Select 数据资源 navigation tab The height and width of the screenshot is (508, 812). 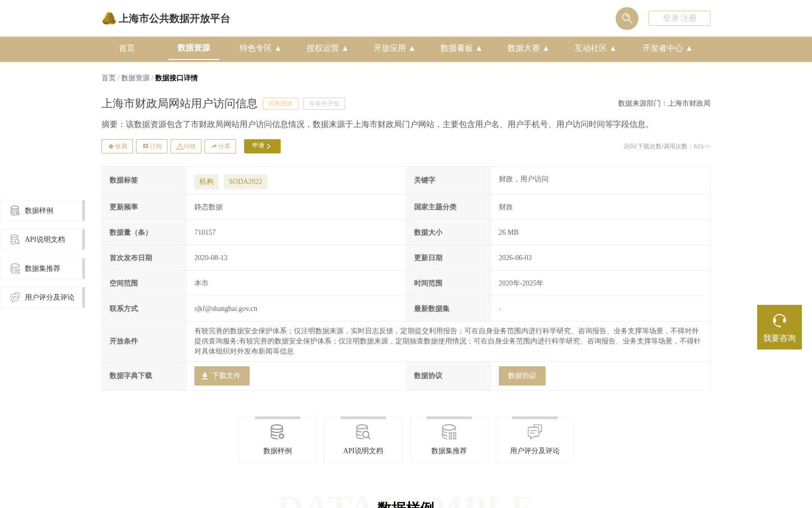pyautogui.click(x=194, y=48)
